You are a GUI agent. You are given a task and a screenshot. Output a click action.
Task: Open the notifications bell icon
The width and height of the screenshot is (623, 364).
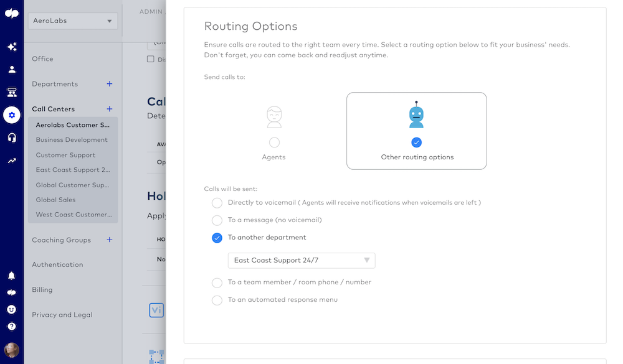(11, 276)
